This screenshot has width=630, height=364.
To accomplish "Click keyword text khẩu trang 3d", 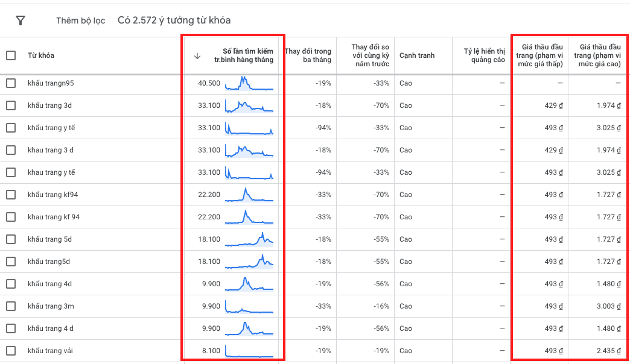I will (50, 105).
